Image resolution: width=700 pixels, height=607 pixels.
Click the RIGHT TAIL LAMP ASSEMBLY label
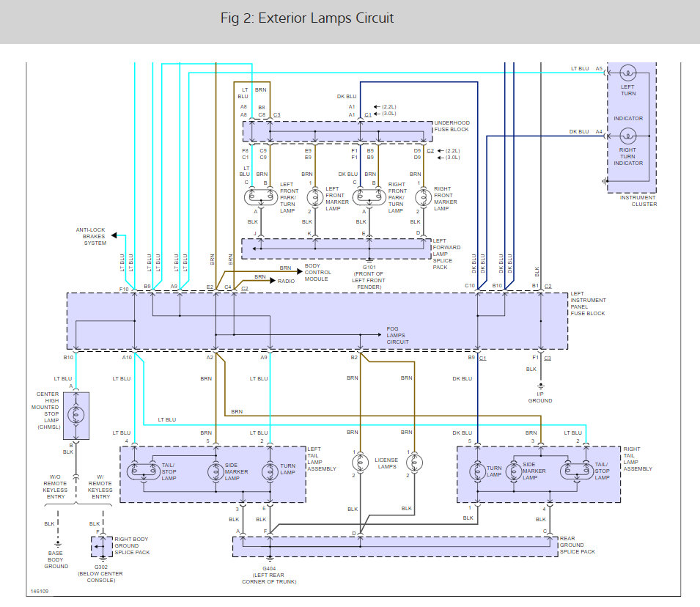[638, 459]
